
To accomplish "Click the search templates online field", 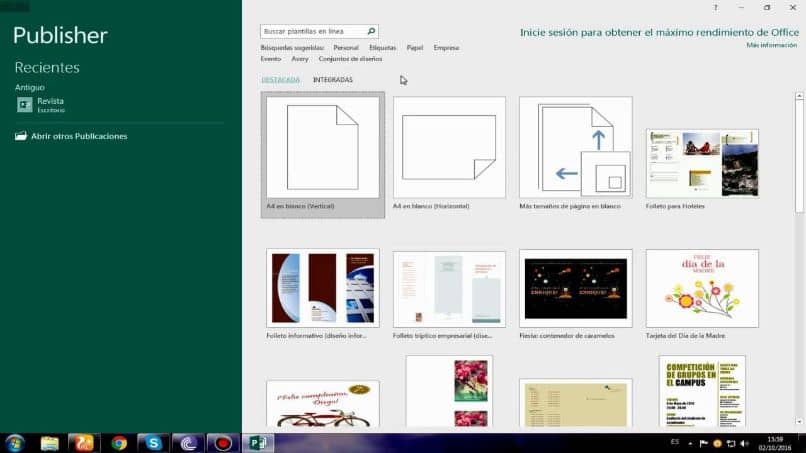I will 319,31.
